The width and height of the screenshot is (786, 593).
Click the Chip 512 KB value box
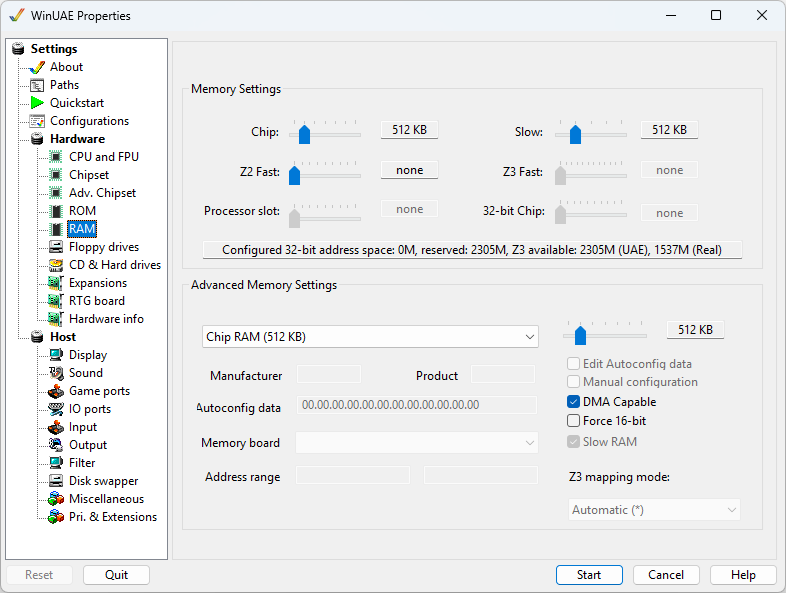[x=410, y=130]
